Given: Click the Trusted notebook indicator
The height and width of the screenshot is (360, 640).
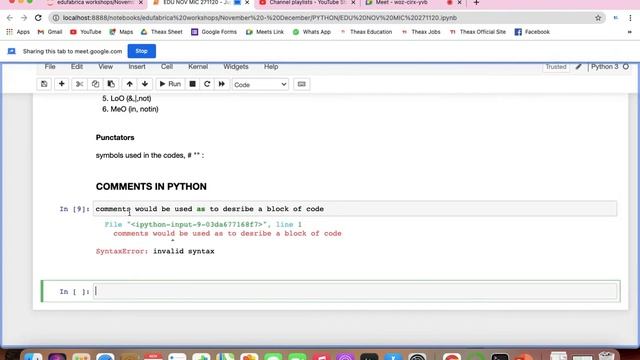Looking at the screenshot, I should pos(556,67).
